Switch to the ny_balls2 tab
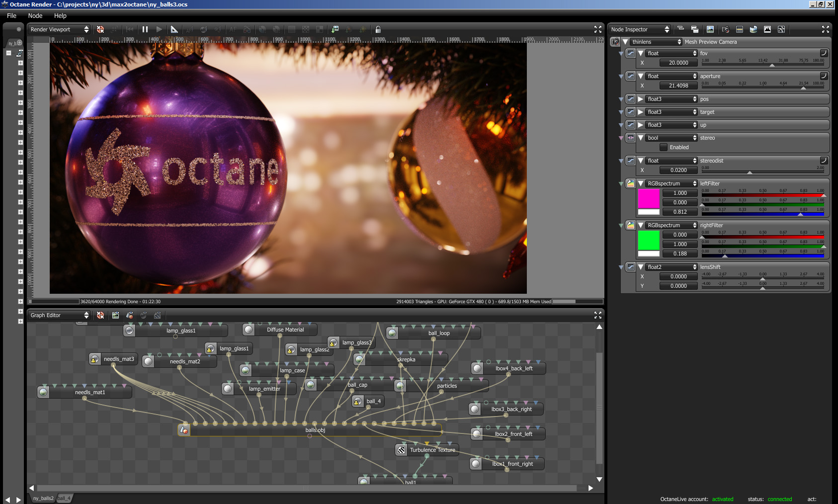The image size is (838, 504). tap(43, 498)
